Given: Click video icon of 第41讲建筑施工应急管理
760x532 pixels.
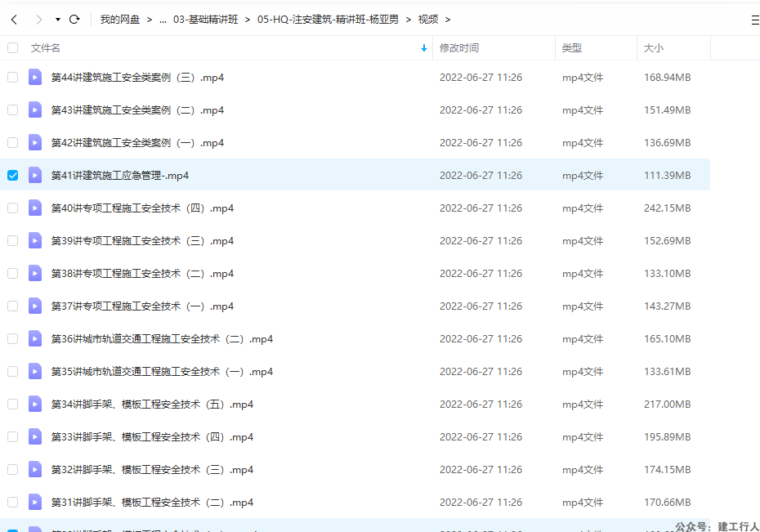Looking at the screenshot, I should 35,176.
